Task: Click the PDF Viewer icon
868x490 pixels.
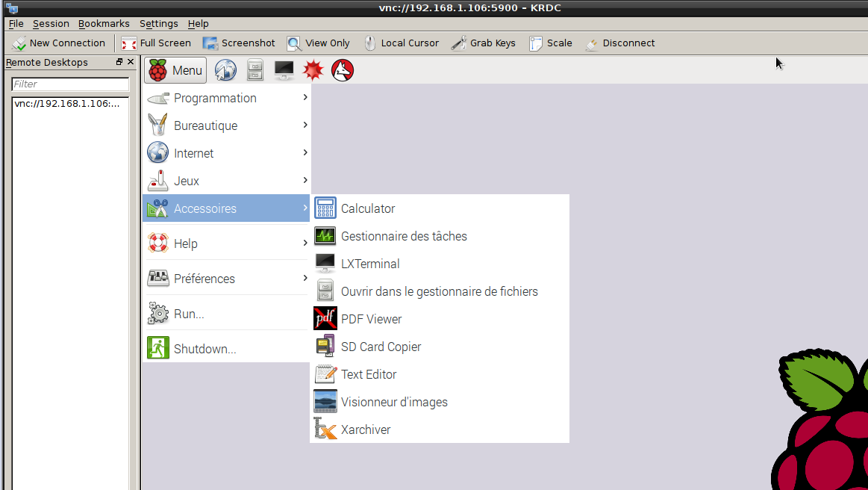Action: coord(325,318)
